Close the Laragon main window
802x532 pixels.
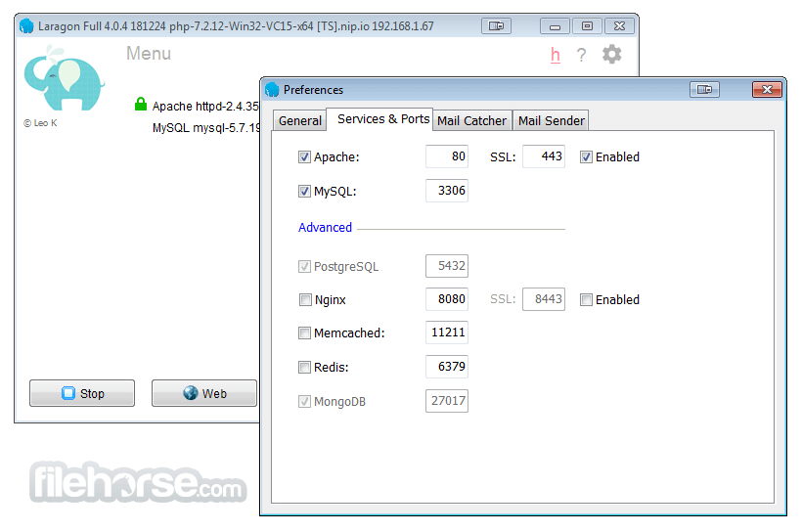[619, 25]
